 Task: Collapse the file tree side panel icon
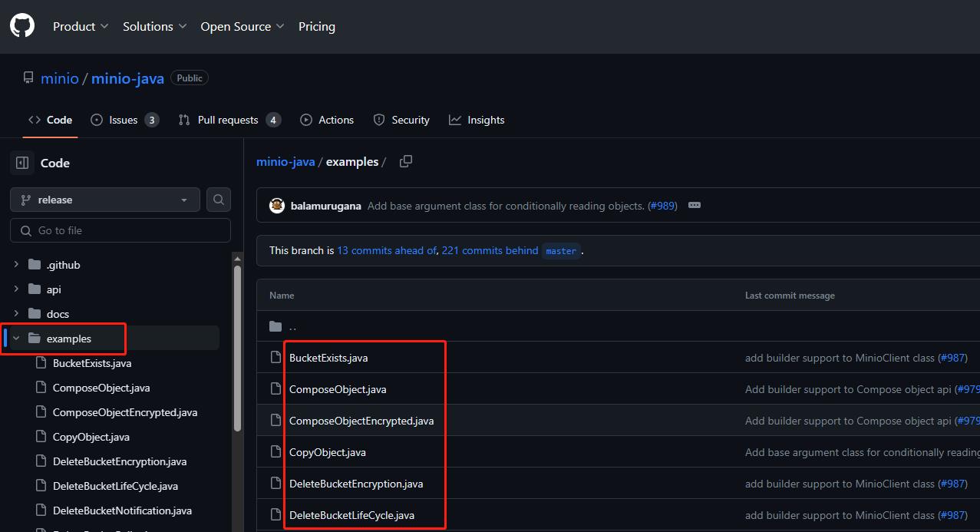point(22,163)
